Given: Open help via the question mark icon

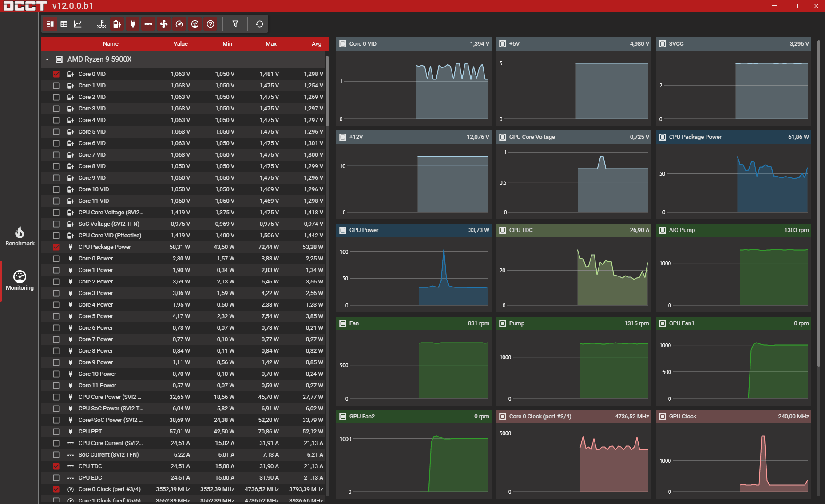Looking at the screenshot, I should pyautogui.click(x=210, y=24).
